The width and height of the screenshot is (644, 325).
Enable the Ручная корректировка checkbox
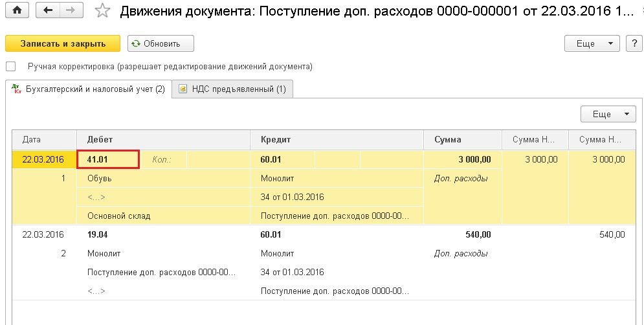tap(10, 66)
